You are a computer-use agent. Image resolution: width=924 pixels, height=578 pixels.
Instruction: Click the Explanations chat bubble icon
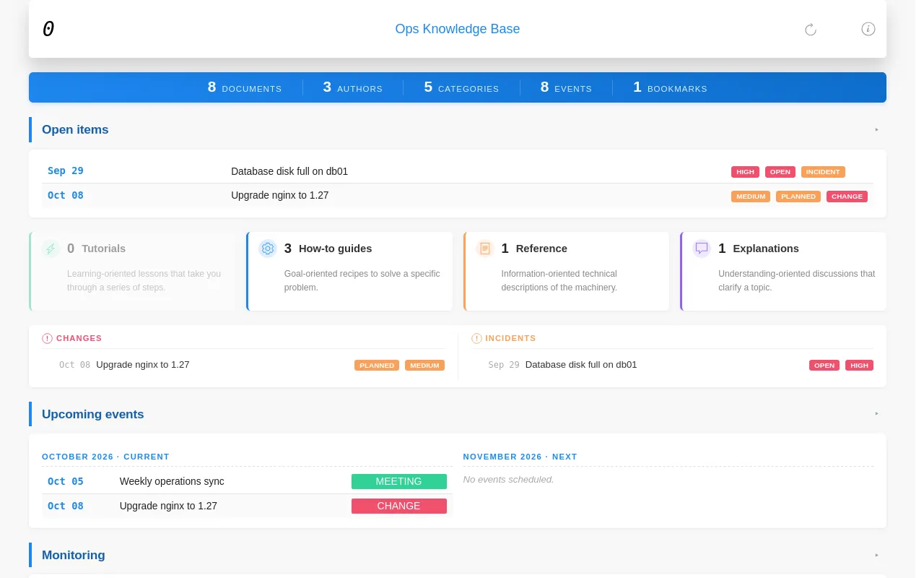pos(702,249)
